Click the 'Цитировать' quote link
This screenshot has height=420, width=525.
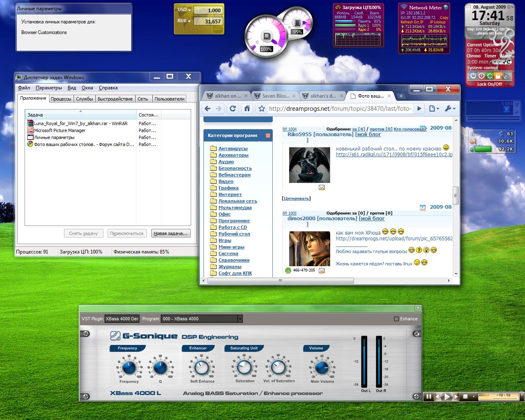[296, 199]
